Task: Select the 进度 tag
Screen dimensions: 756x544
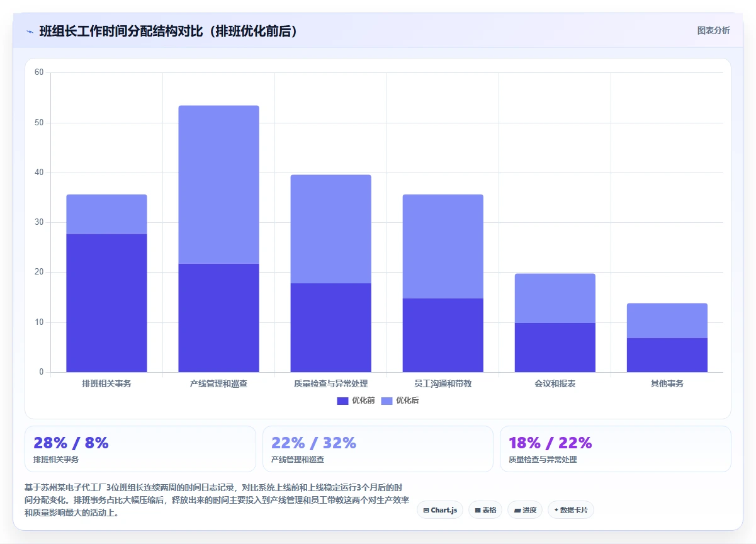Action: [525, 510]
